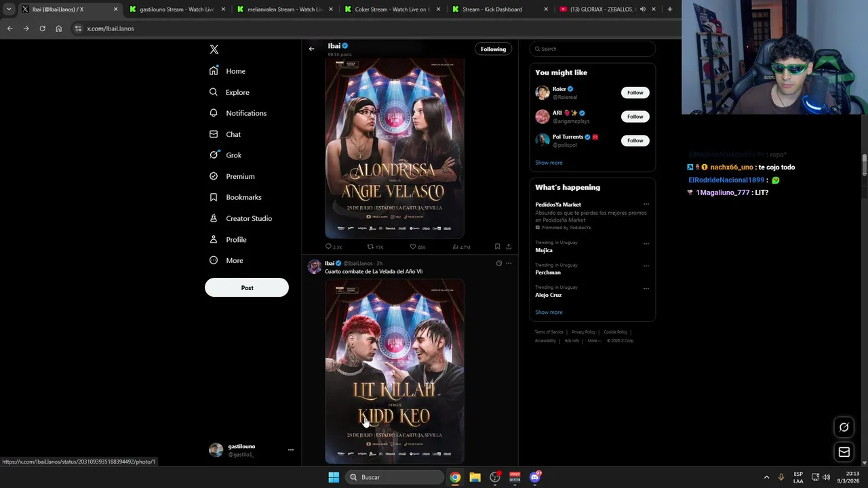Open options for the Alejo Cruz trend
868x488 pixels.
pyautogui.click(x=646, y=288)
